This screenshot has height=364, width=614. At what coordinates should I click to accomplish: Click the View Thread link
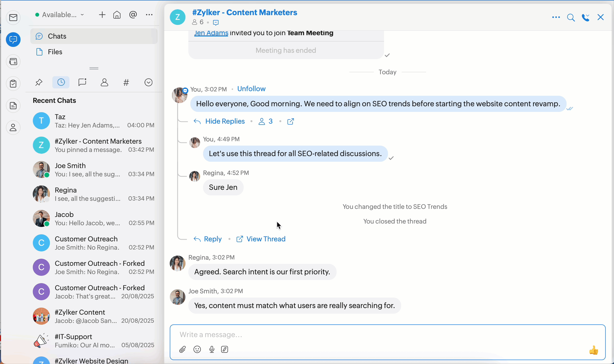pos(266,239)
